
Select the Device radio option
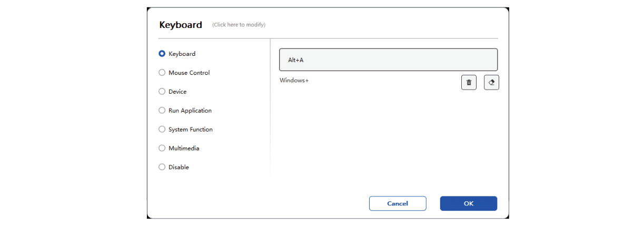click(162, 92)
